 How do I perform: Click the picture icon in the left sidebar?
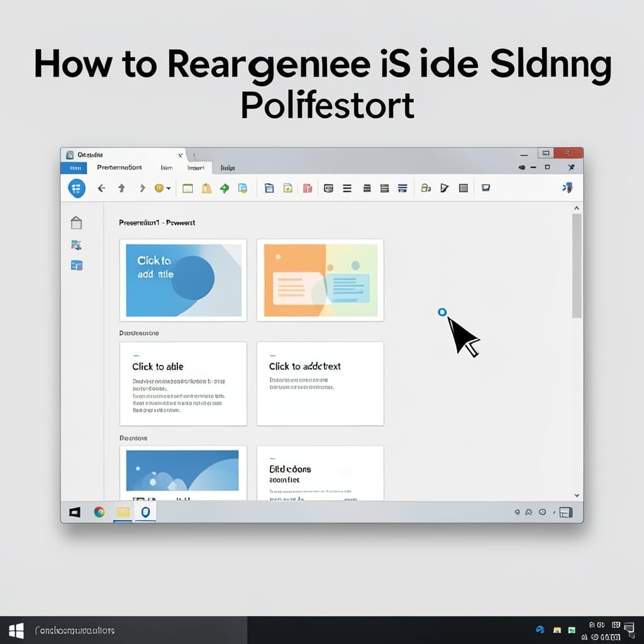coord(76,245)
